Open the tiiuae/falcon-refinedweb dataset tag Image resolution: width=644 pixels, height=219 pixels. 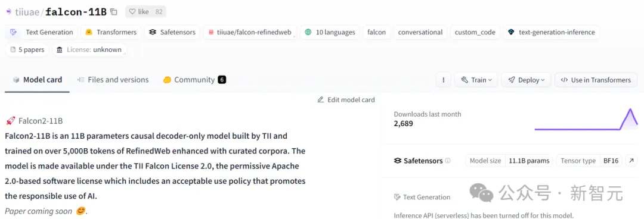point(250,32)
